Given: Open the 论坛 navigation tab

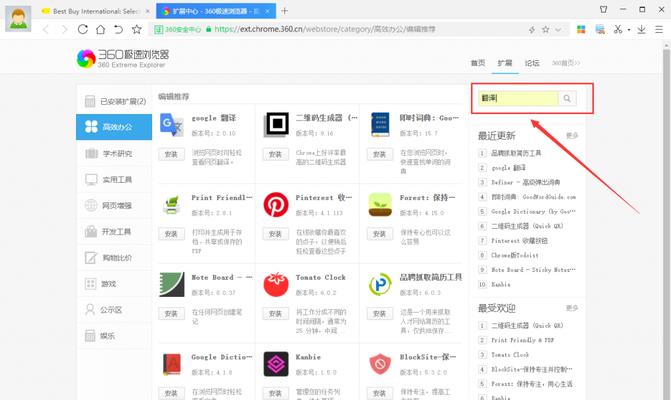Looking at the screenshot, I should [532, 63].
